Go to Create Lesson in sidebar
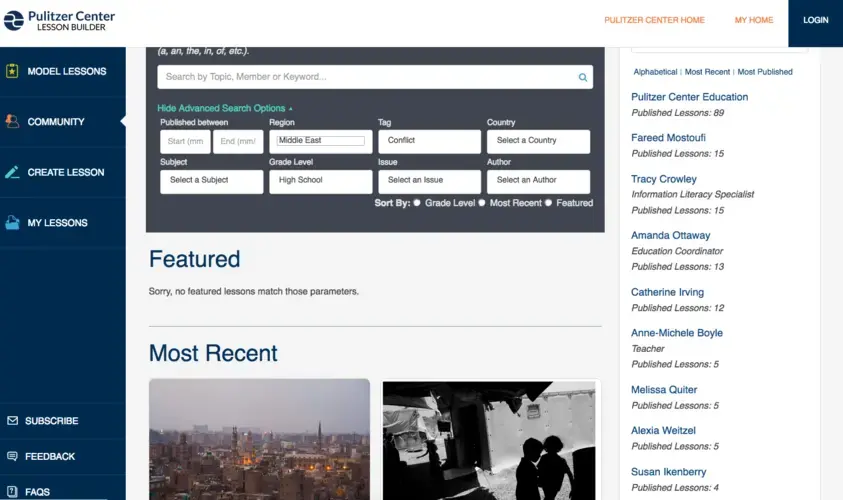This screenshot has width=843, height=500. pyautogui.click(x=63, y=172)
